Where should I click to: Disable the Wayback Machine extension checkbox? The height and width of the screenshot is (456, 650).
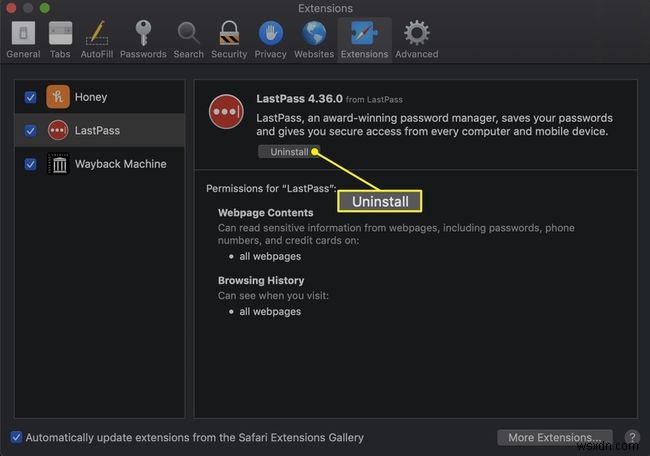(30, 164)
